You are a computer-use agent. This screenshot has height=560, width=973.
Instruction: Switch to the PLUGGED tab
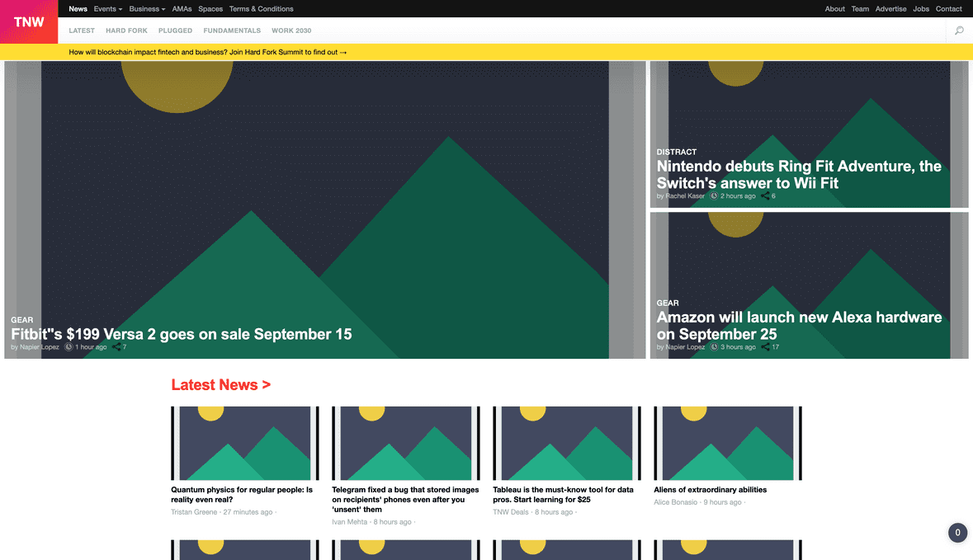point(175,31)
